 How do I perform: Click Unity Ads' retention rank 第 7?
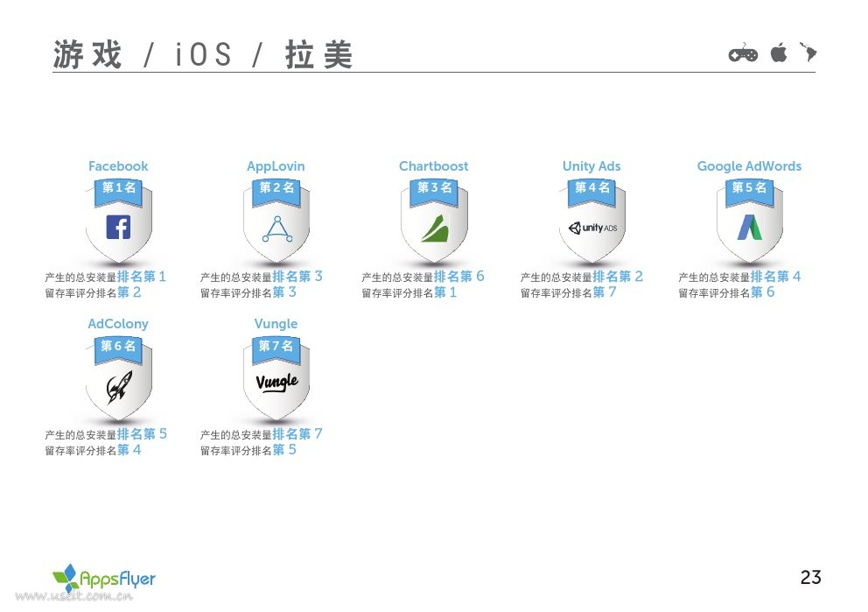605,292
